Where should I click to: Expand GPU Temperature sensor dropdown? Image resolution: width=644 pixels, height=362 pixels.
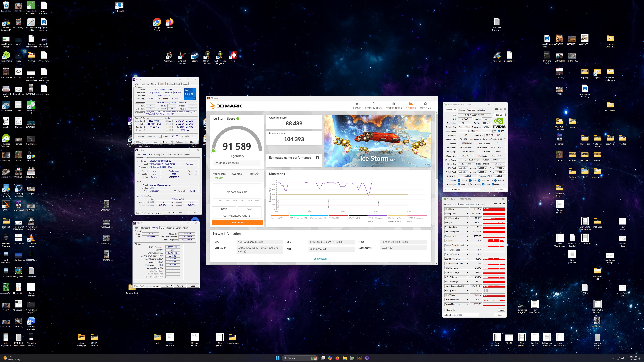pos(467,218)
